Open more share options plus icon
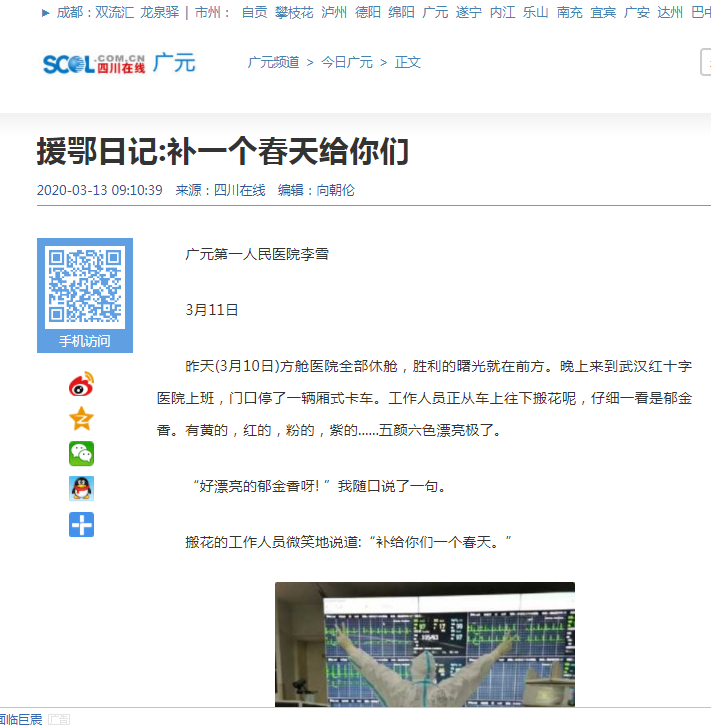The image size is (711, 725). tap(81, 524)
